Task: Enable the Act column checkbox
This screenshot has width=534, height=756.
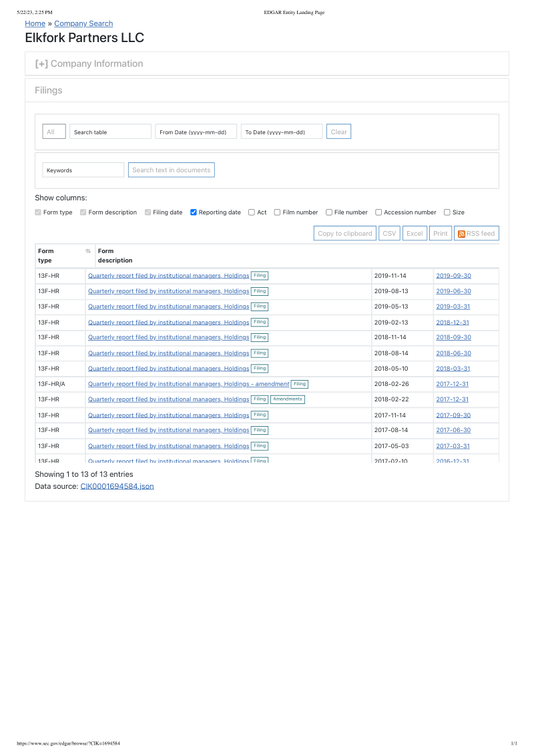Action: tap(252, 212)
